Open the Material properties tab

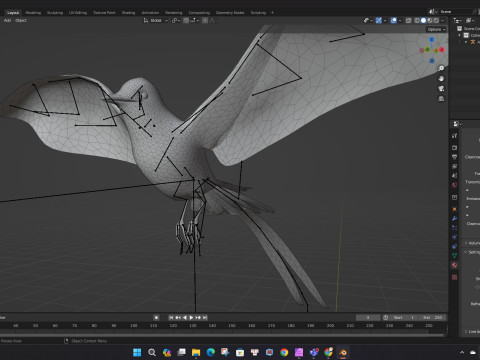point(454,265)
